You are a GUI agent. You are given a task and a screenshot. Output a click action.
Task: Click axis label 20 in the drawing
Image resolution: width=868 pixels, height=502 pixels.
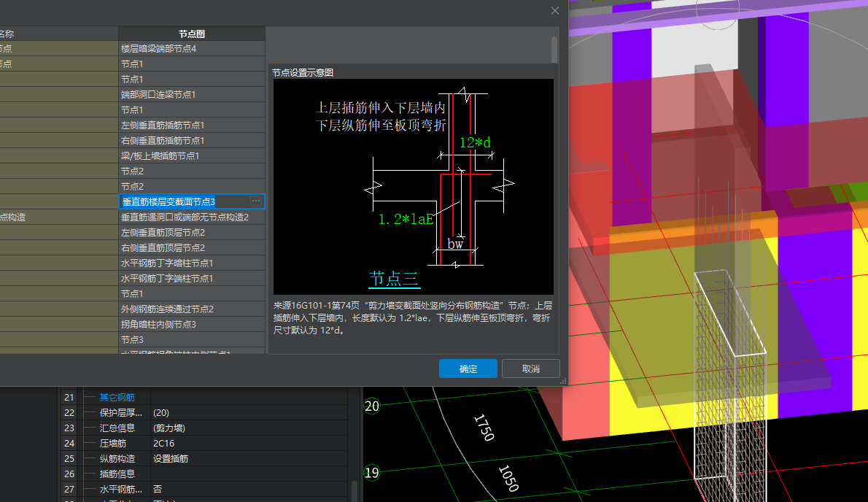[x=372, y=406]
